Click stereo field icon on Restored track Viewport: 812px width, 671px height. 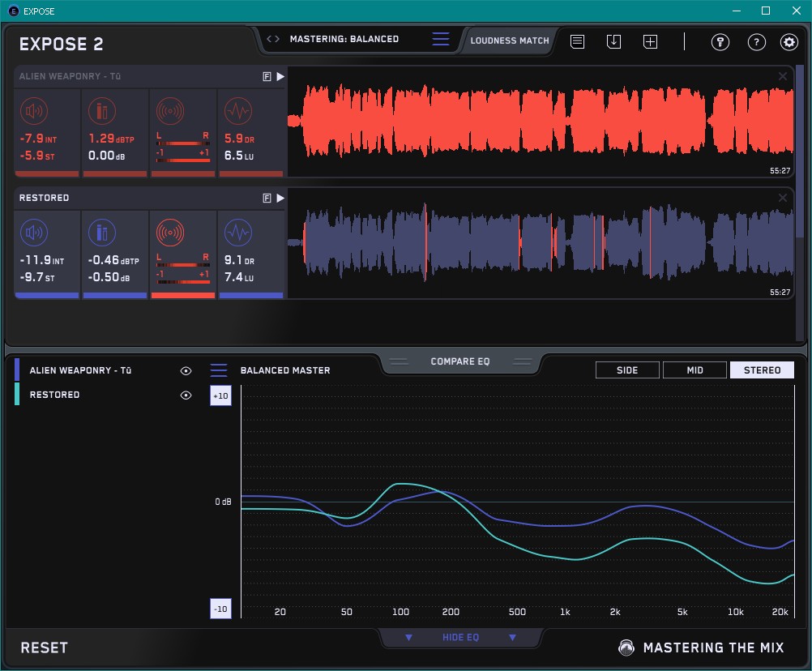coord(169,233)
